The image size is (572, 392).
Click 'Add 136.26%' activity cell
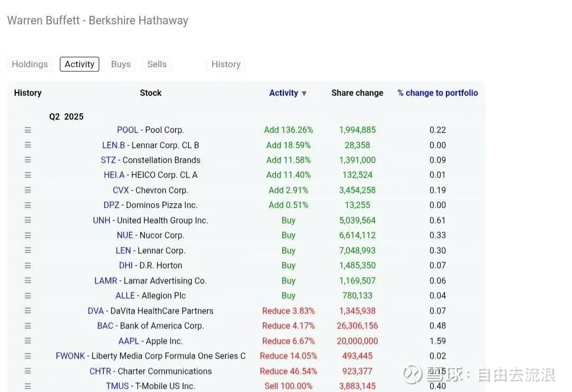(289, 130)
